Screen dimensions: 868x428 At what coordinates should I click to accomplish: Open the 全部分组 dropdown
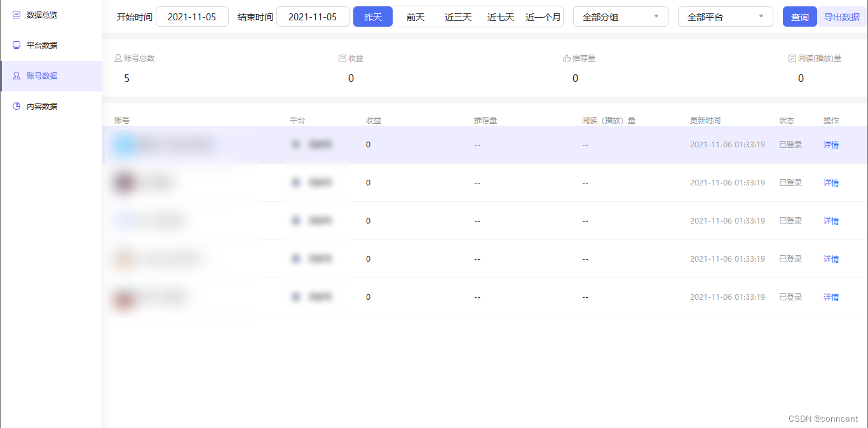(621, 17)
